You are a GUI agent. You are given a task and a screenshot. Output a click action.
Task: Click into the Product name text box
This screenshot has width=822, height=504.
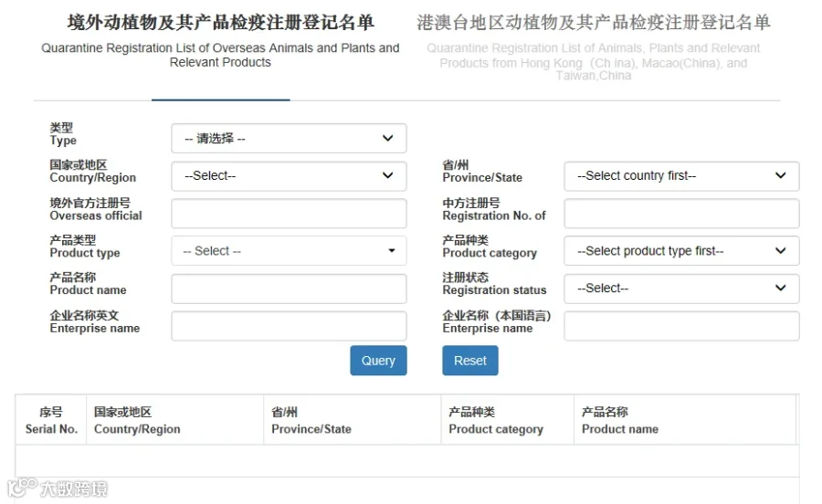[x=289, y=289]
